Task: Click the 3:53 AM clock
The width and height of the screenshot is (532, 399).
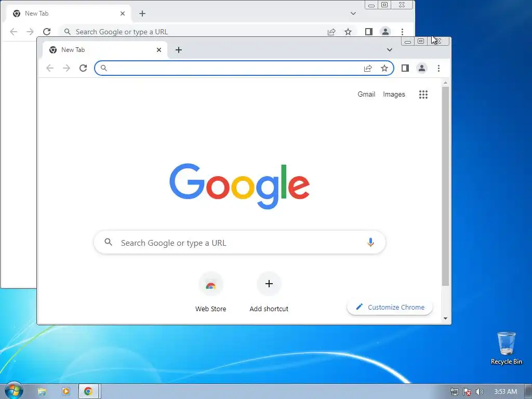Action: pyautogui.click(x=505, y=392)
